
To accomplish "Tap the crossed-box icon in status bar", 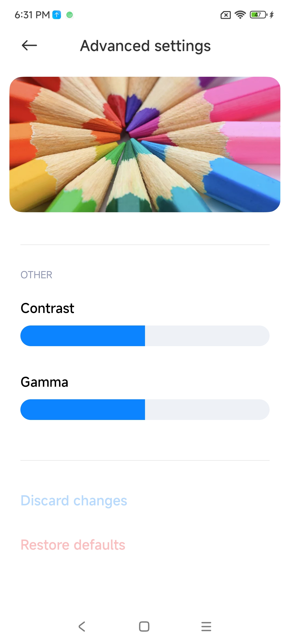I will tap(226, 15).
